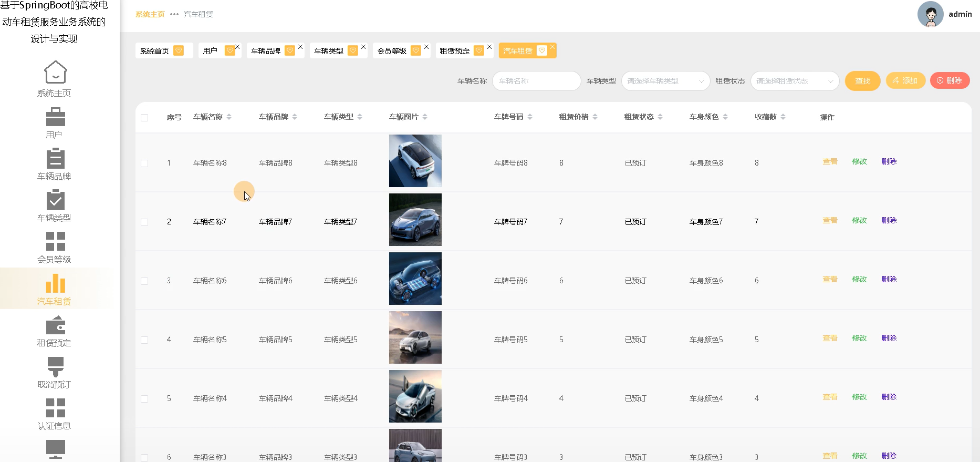The image size is (980, 462).
Task: Click 修改 for 车辆名称5 row
Action: [859, 338]
